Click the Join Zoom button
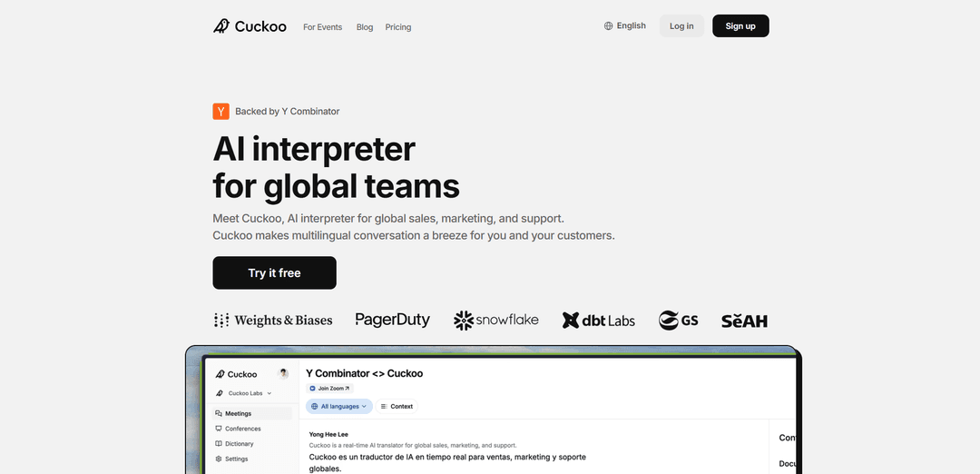This screenshot has height=474, width=980. [x=329, y=389]
